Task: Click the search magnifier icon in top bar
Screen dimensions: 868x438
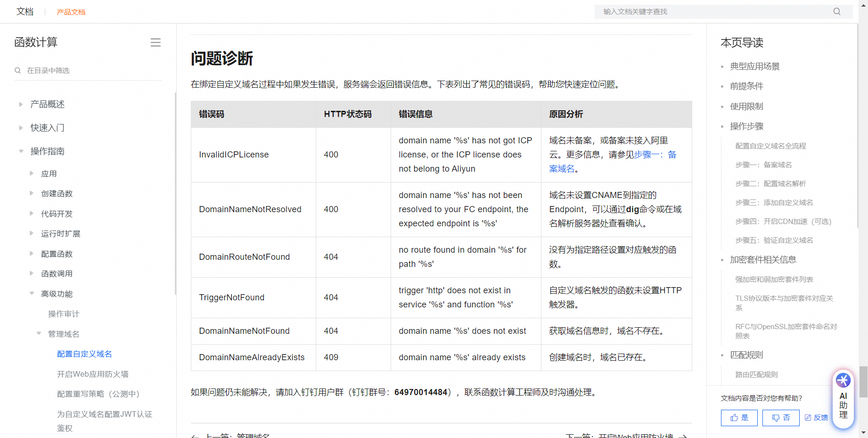Action: [x=837, y=11]
